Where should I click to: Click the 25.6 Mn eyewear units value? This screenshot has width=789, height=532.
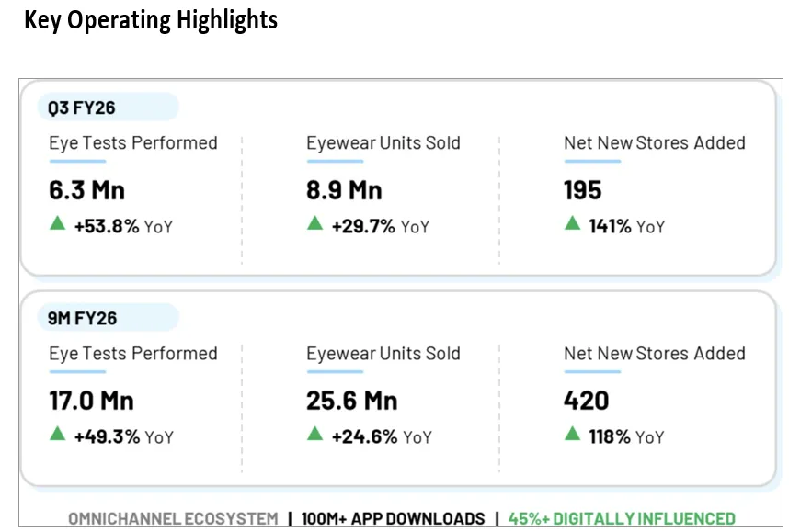click(x=352, y=402)
